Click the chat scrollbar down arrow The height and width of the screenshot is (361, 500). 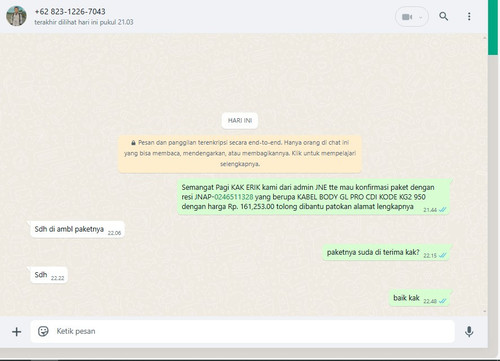484,312
